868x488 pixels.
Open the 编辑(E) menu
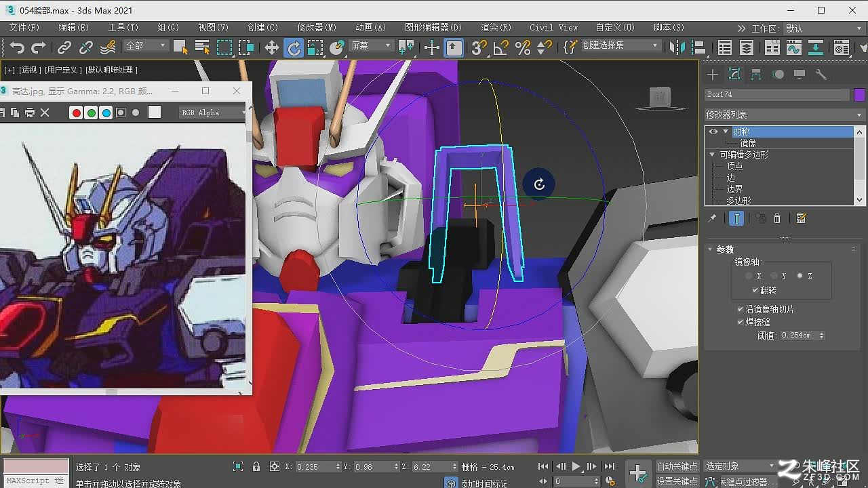(73, 28)
